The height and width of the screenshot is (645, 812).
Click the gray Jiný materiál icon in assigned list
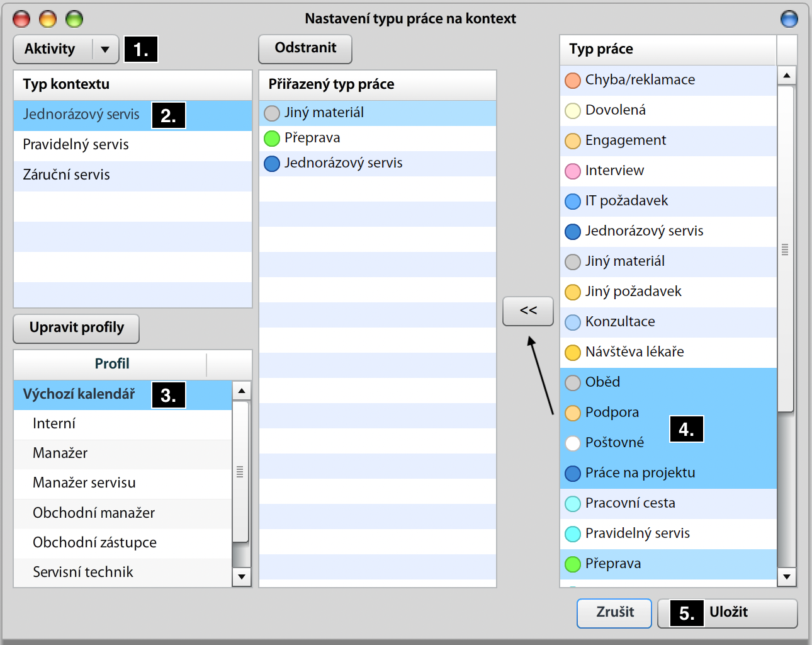click(x=271, y=113)
